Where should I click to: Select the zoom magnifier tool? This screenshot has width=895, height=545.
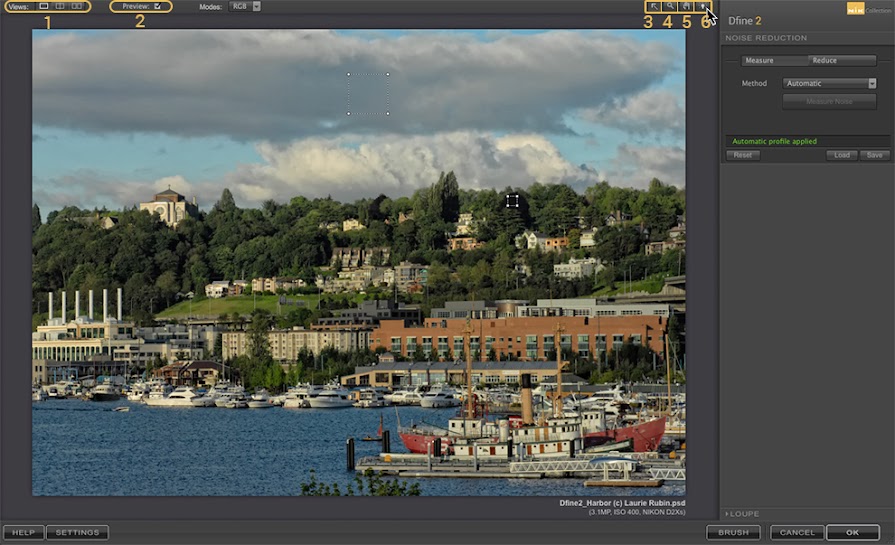coord(670,6)
